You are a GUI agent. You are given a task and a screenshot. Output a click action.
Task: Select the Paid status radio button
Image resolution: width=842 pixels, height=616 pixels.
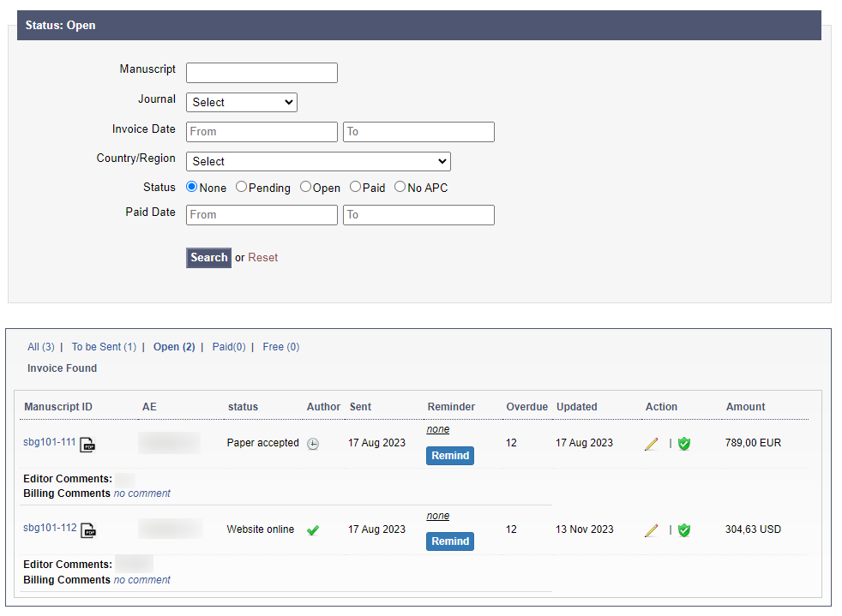point(355,187)
